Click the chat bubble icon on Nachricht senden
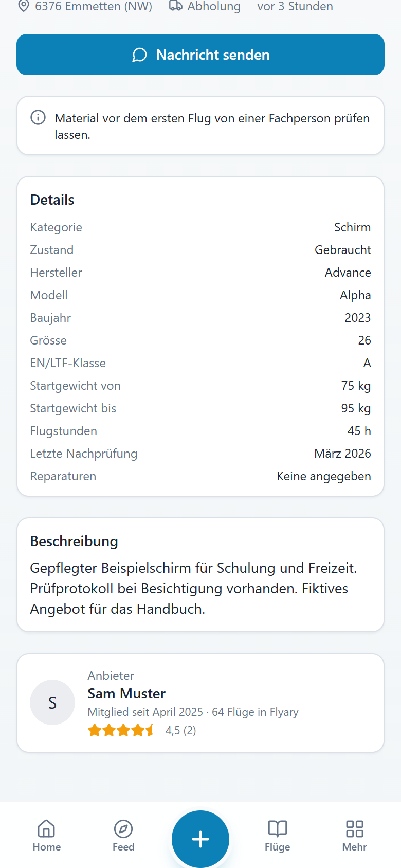The image size is (401, 868). point(140,55)
